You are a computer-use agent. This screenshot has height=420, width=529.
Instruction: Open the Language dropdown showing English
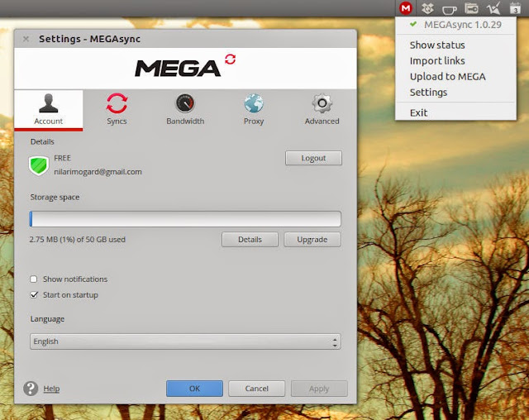tap(185, 341)
